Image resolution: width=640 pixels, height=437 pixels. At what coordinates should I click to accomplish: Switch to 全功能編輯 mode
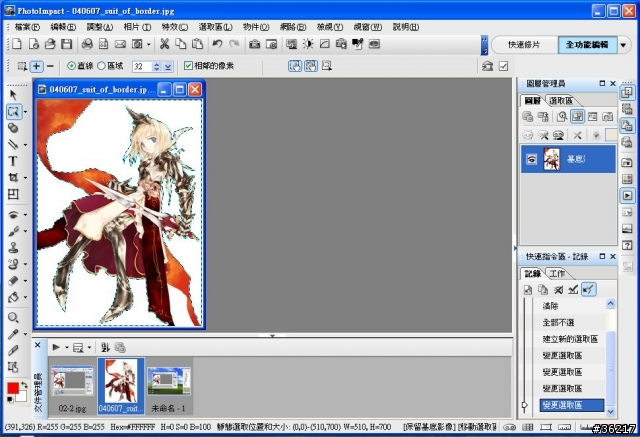pyautogui.click(x=587, y=45)
